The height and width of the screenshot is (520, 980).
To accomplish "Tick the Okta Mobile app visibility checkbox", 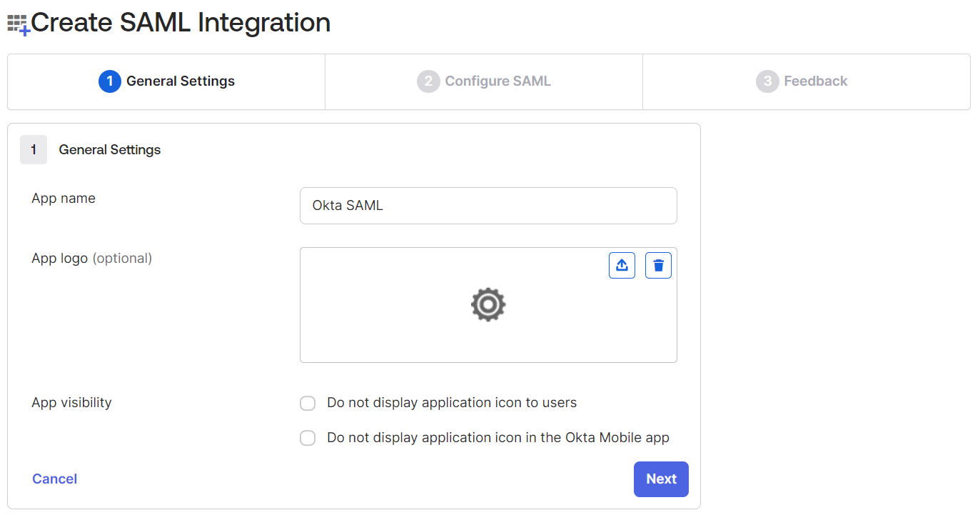I will pos(308,438).
